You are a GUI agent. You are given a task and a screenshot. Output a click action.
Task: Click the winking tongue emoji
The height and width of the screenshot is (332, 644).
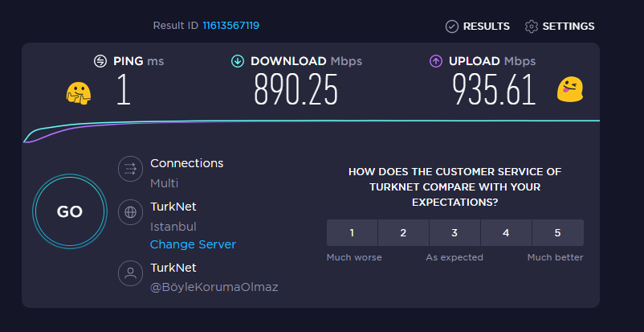point(570,89)
